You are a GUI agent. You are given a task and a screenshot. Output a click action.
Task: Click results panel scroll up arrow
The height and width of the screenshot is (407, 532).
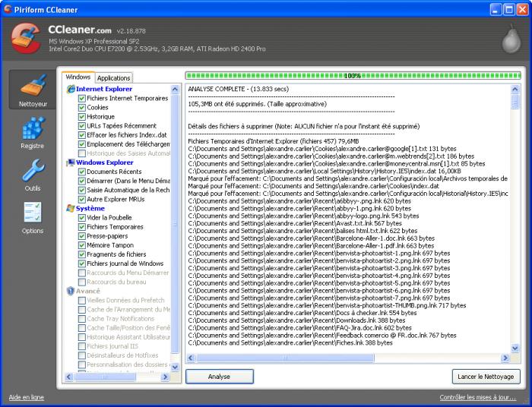[x=515, y=88]
